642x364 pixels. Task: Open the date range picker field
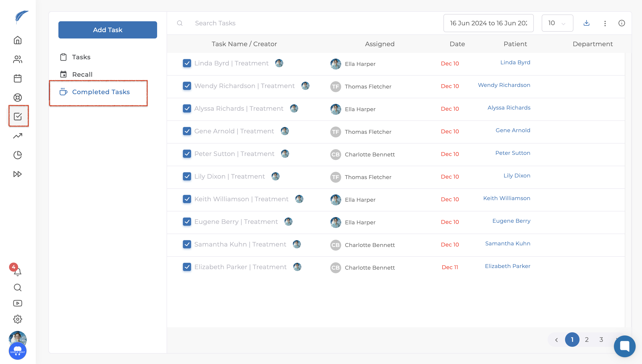point(488,23)
